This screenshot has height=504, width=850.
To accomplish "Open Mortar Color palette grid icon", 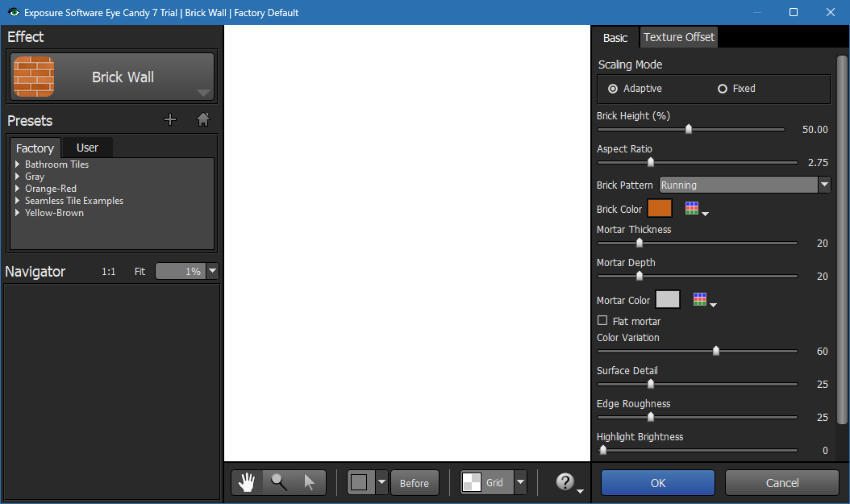I will (x=700, y=299).
